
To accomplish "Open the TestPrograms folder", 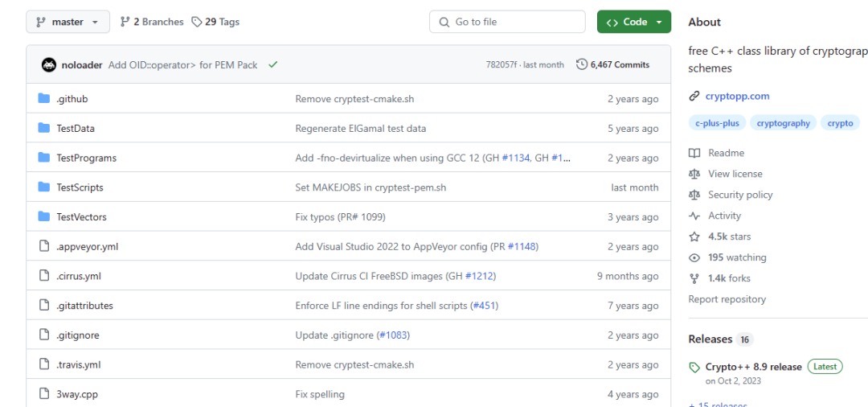I will (86, 158).
